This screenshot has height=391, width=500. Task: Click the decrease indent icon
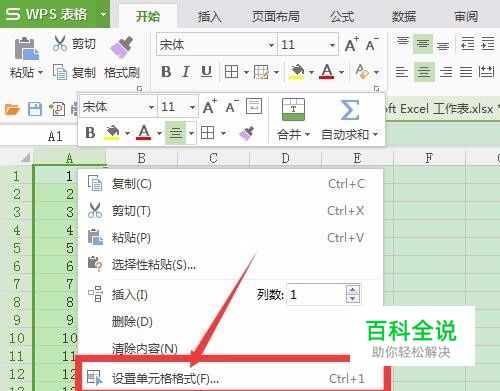[x=467, y=44]
